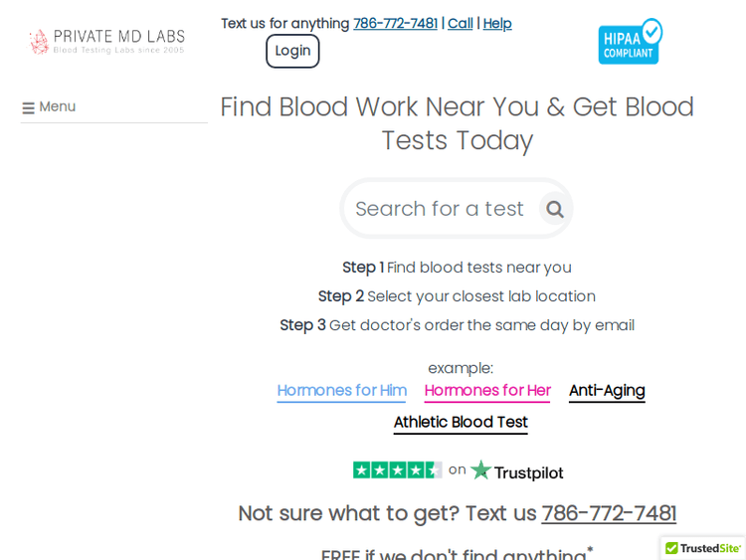
Task: Click the search magnifier icon
Action: tap(554, 209)
